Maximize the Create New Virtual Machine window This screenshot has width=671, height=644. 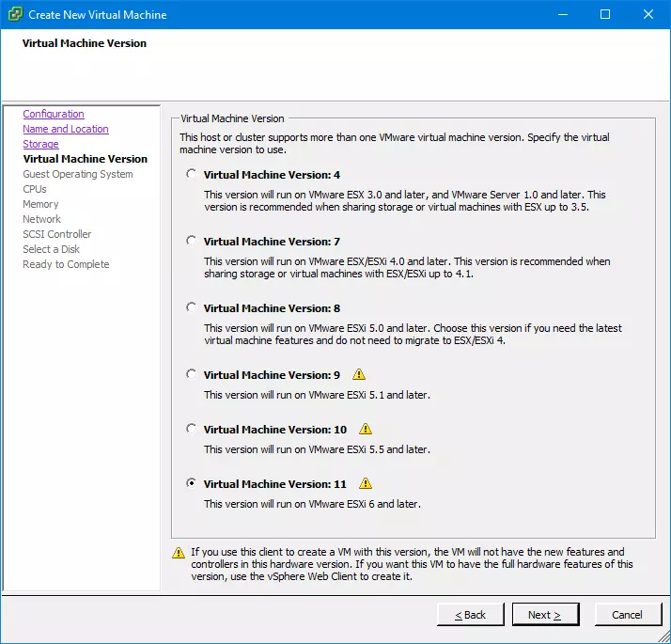tap(605, 14)
